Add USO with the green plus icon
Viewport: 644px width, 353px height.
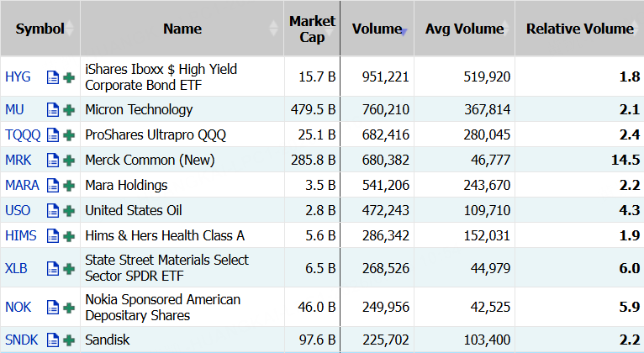pyautogui.click(x=69, y=210)
